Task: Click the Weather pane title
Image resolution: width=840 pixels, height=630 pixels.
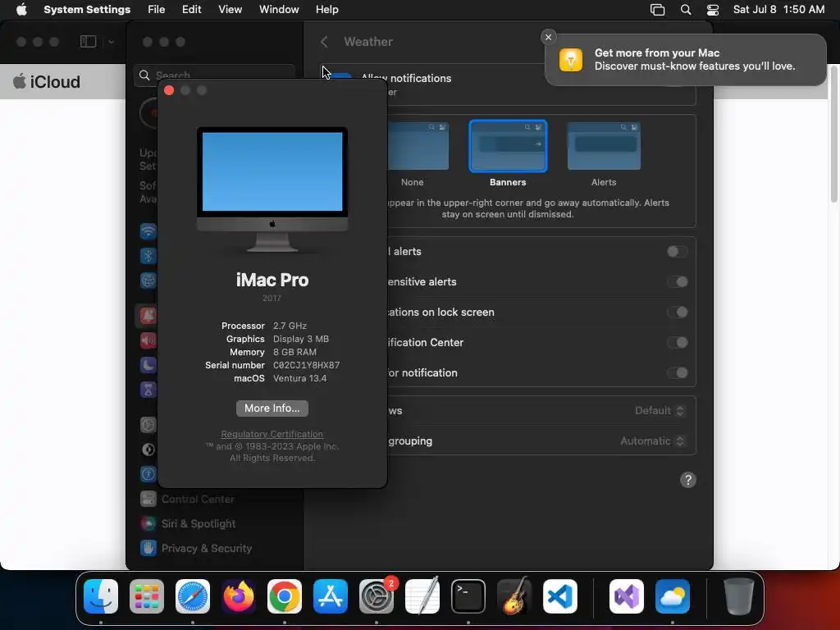Action: point(368,42)
